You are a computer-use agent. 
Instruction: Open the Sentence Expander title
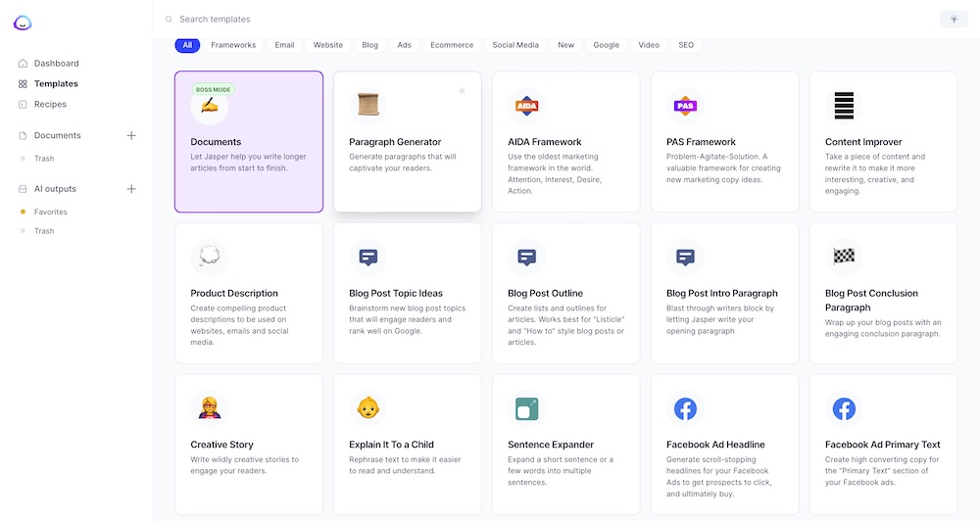551,445
